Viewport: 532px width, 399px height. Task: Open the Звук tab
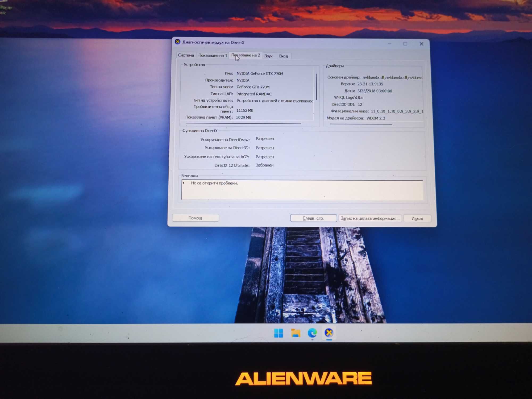(x=269, y=56)
